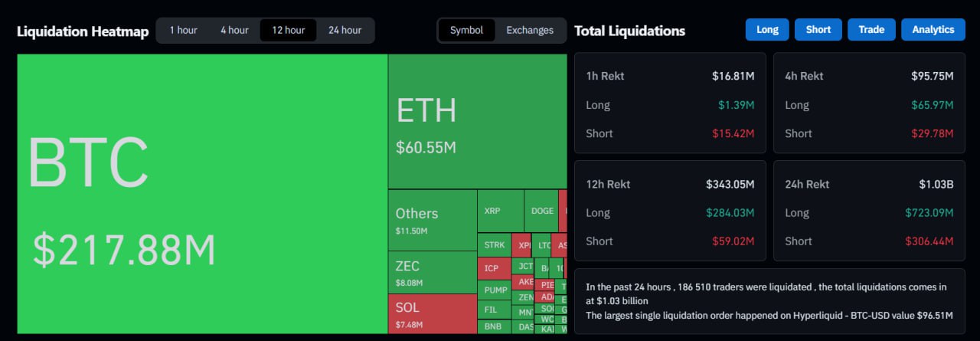980x341 pixels.
Task: Open the ZEC heatmap tile
Action: 432,272
